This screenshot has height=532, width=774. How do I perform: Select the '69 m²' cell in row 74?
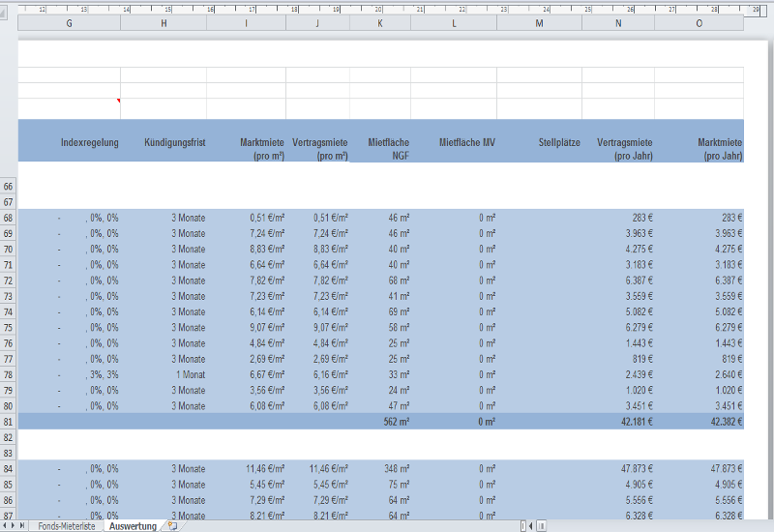(380, 312)
